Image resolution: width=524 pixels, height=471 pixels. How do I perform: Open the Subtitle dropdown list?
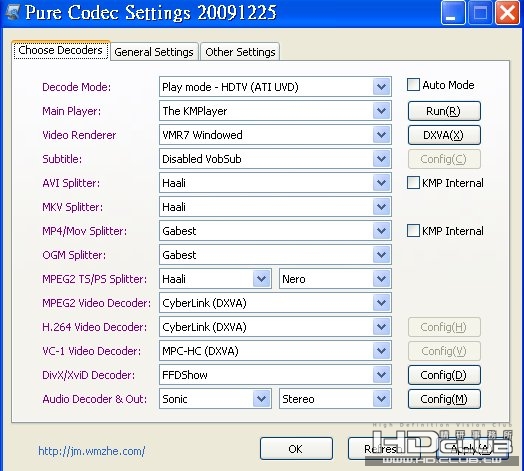(x=381, y=159)
